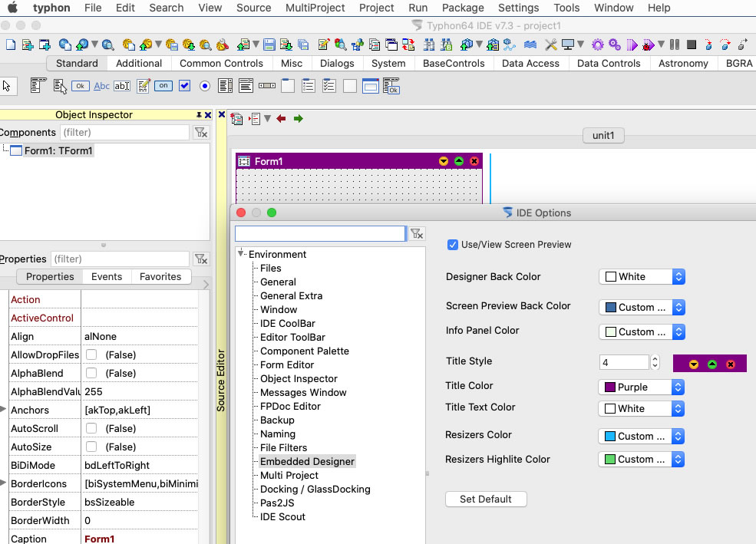Click the Stop (black square) toolbar icon

point(692,45)
